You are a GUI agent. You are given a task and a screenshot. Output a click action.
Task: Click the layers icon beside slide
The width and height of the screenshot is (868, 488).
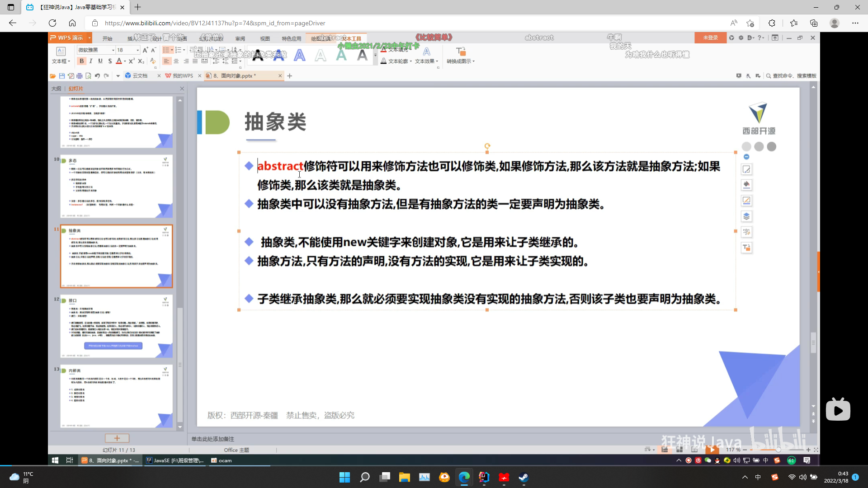click(746, 216)
